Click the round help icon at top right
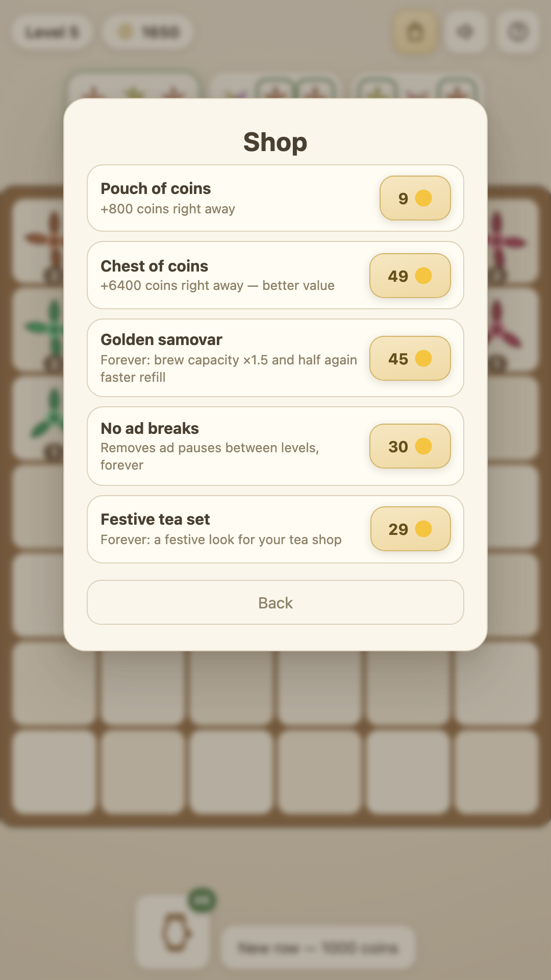The height and width of the screenshot is (980, 551). 518,32
